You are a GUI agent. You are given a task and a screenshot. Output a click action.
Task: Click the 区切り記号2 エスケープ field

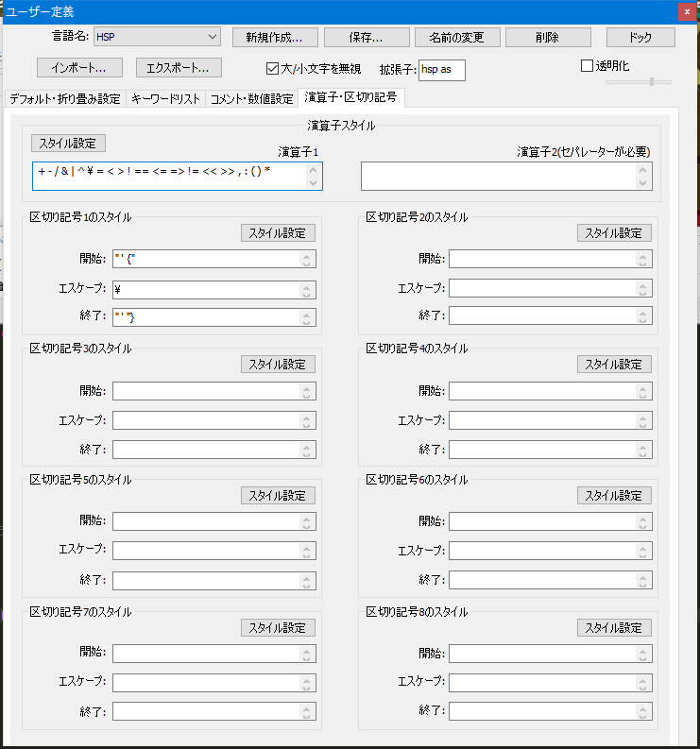point(551,288)
